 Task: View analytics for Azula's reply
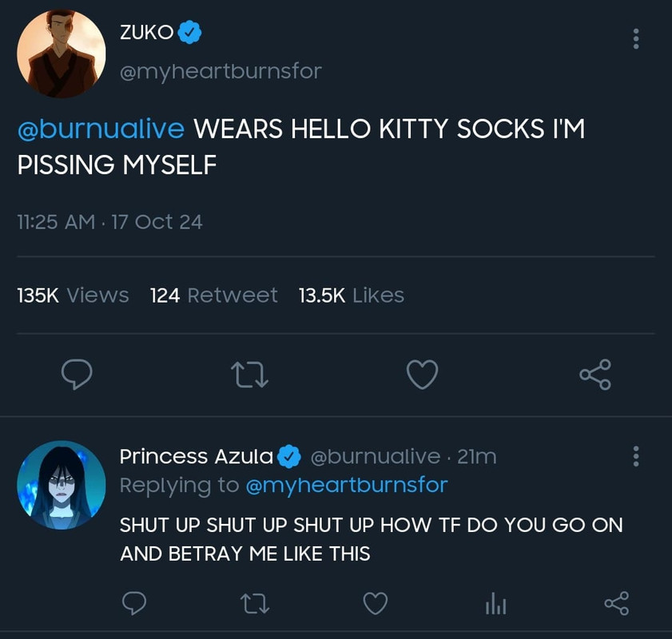pos(495,605)
